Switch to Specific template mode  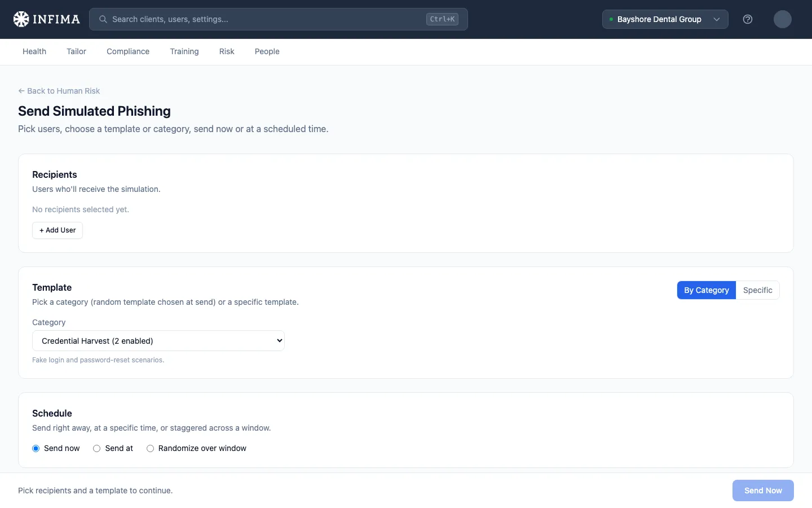(x=758, y=290)
